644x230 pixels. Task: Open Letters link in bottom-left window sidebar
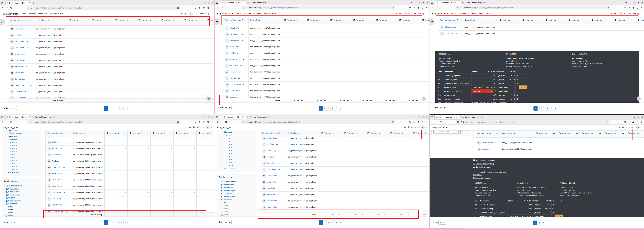coord(11,216)
